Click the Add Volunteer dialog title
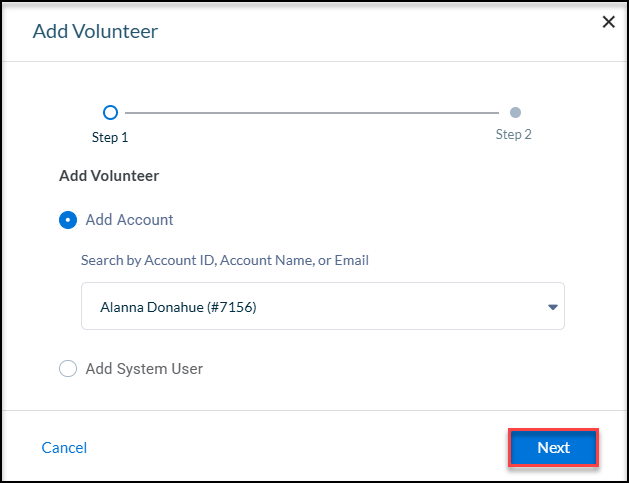The height and width of the screenshot is (483, 629). tap(95, 31)
